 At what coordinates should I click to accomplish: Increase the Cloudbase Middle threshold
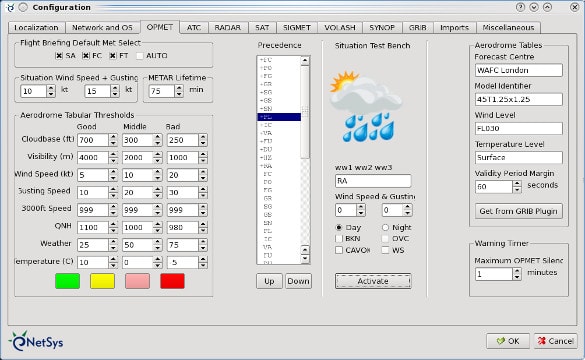point(158,137)
